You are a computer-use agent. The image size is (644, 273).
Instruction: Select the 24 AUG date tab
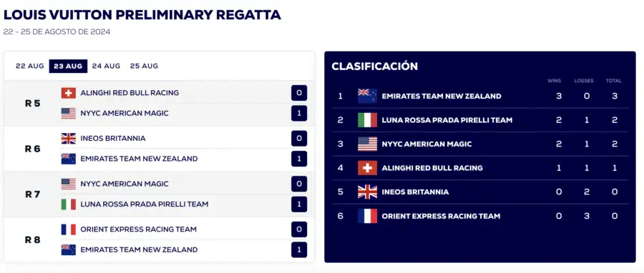point(106,66)
